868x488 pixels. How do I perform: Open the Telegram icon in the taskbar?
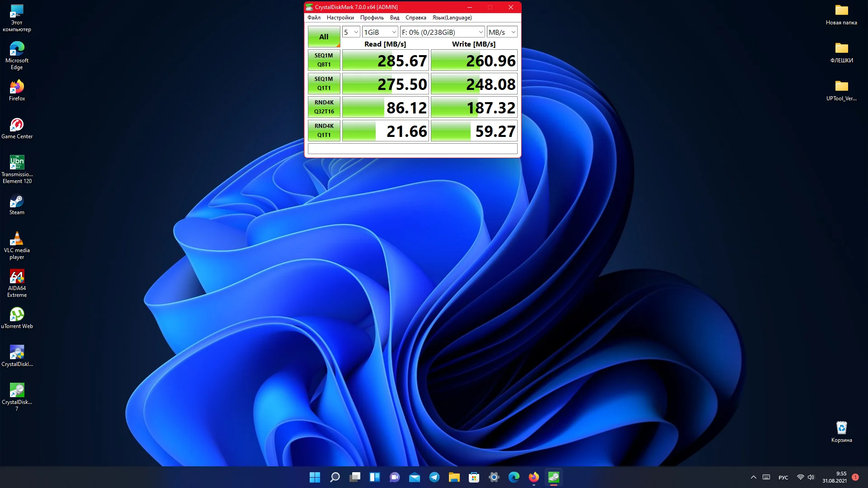coord(434,477)
